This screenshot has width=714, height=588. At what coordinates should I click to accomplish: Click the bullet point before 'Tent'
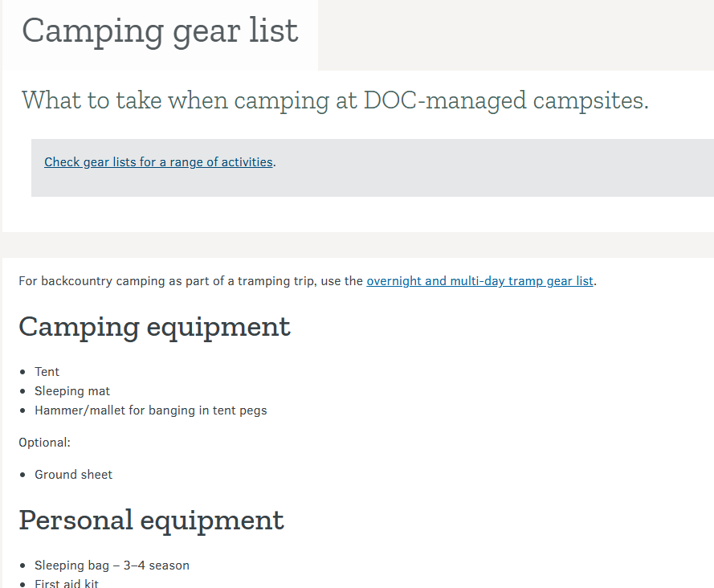tap(23, 372)
